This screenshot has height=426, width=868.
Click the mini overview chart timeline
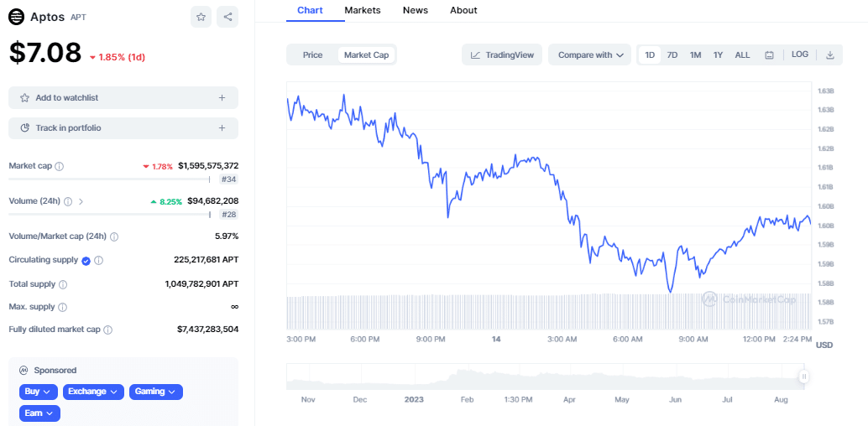coord(546,377)
